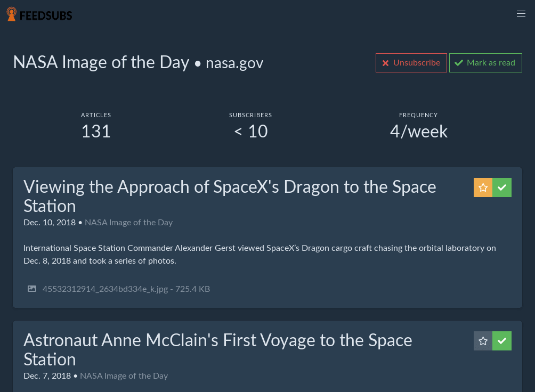Image resolution: width=535 pixels, height=392 pixels.
Task: Click the Unsubscribe button
Action: [x=411, y=62]
